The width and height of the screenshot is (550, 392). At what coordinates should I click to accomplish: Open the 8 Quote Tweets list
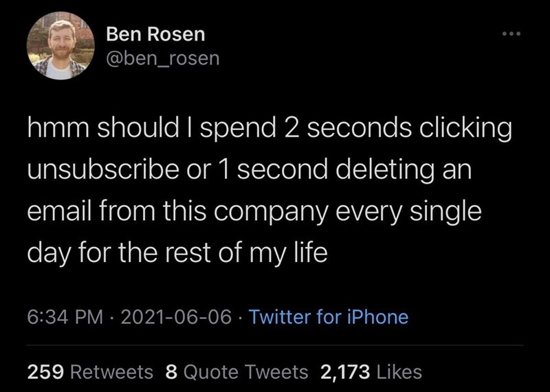pyautogui.click(x=237, y=372)
